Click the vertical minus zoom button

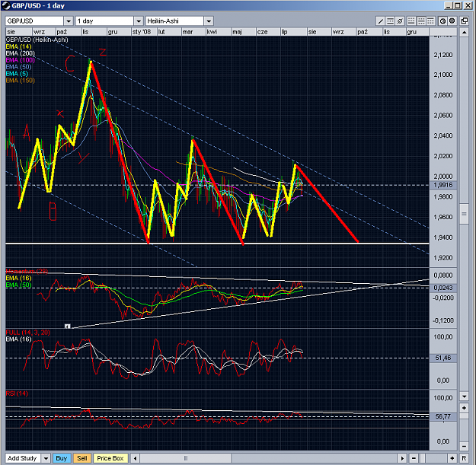click(464, 446)
